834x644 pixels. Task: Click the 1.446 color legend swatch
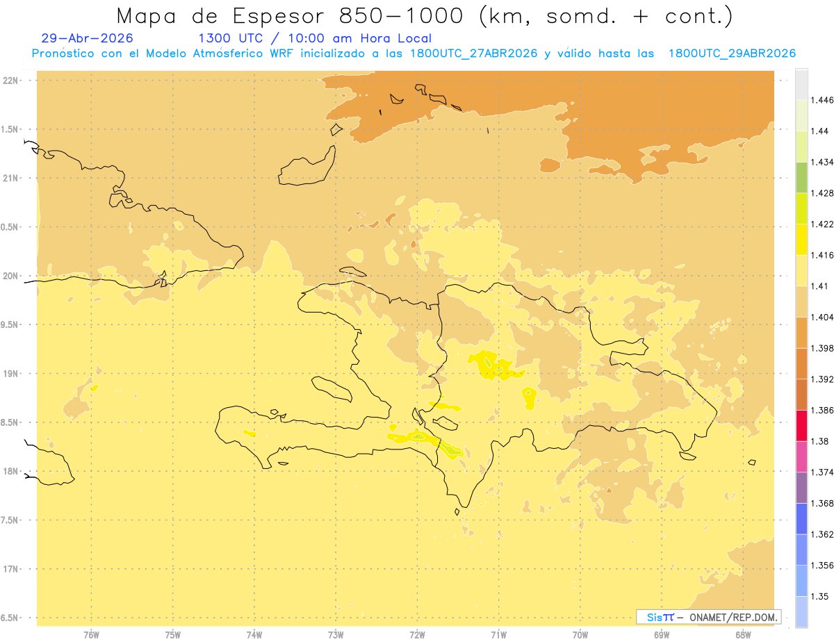pyautogui.click(x=801, y=84)
